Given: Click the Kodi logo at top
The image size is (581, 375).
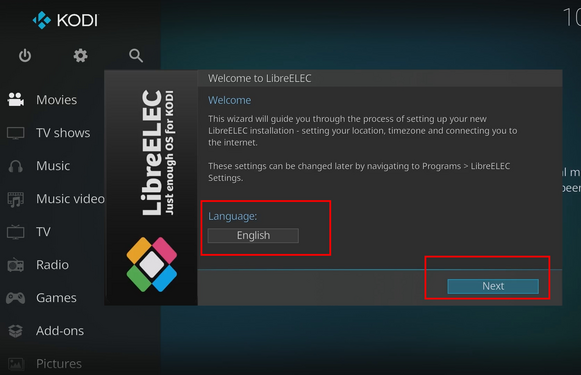Looking at the screenshot, I should point(65,20).
